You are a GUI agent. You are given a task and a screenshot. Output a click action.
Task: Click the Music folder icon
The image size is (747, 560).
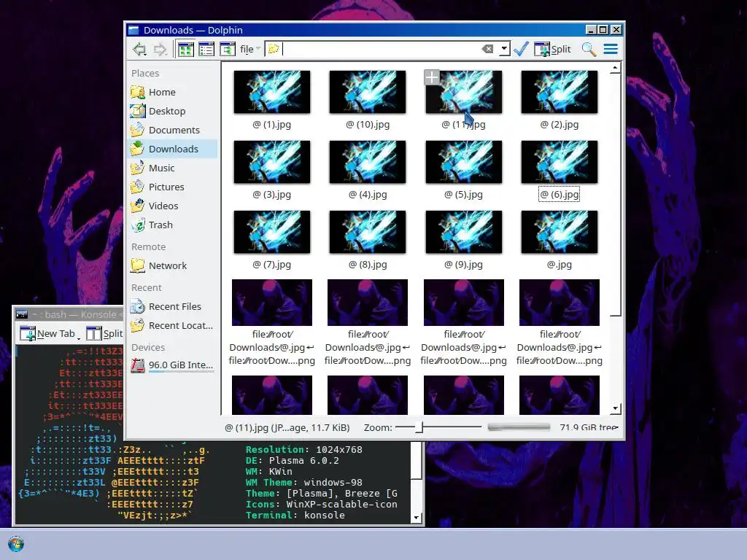[138, 168]
